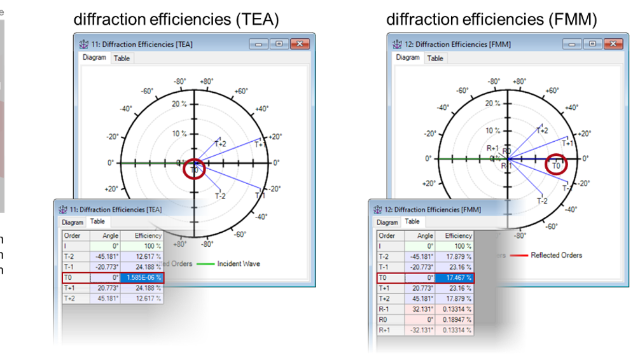Click Efficiency column header in TEA table
The width and height of the screenshot is (640, 360).
coord(142,236)
